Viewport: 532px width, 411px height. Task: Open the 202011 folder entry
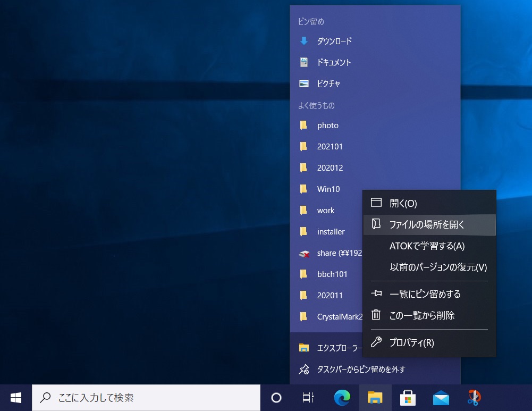pos(326,295)
